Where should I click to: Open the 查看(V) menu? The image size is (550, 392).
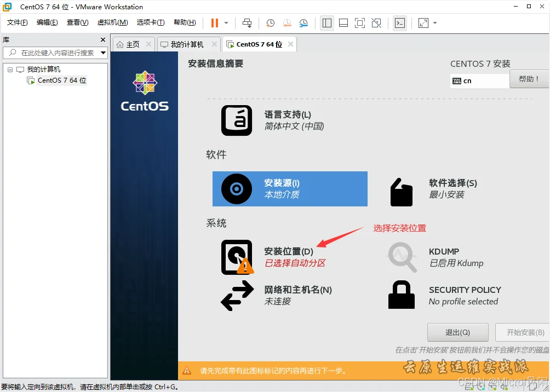(78, 22)
